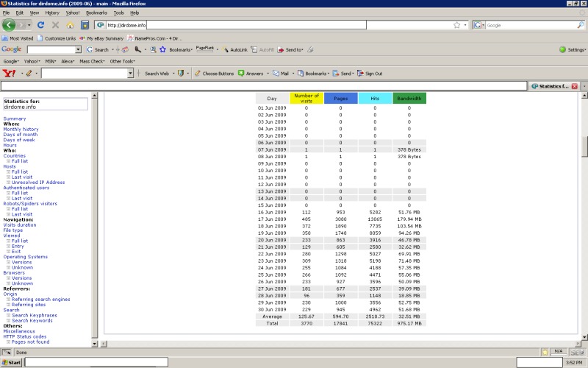The height and width of the screenshot is (368, 588).
Task: Open the address bar history dropdown
Action: click(465, 25)
